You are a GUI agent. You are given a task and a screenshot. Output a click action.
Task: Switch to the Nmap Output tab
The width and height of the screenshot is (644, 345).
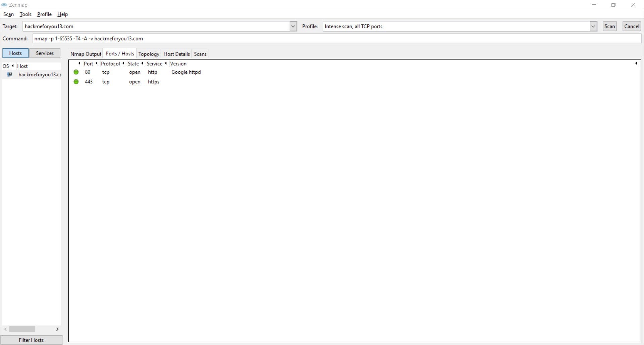pos(86,54)
